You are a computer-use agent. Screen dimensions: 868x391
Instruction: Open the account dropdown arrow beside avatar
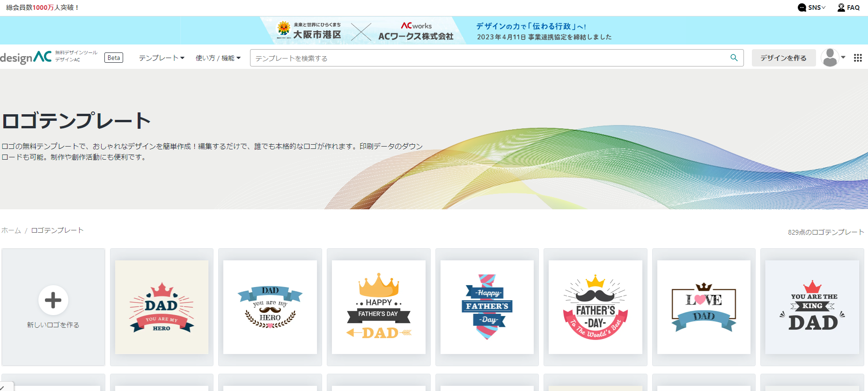[x=843, y=57]
